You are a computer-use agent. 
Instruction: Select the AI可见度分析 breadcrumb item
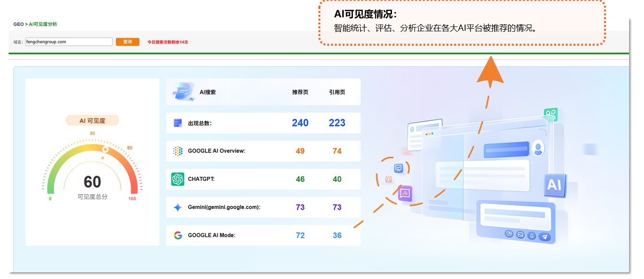click(42, 23)
